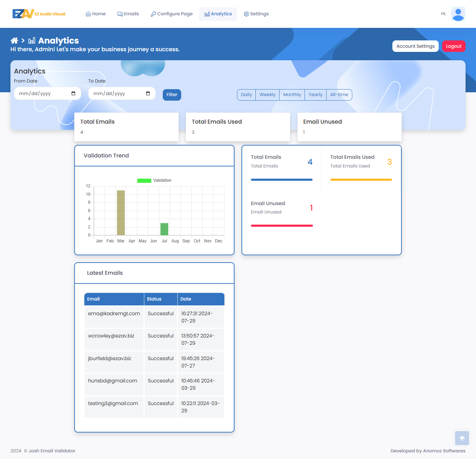Open Home from the navigation menu
The image size is (476, 459).
point(95,14)
